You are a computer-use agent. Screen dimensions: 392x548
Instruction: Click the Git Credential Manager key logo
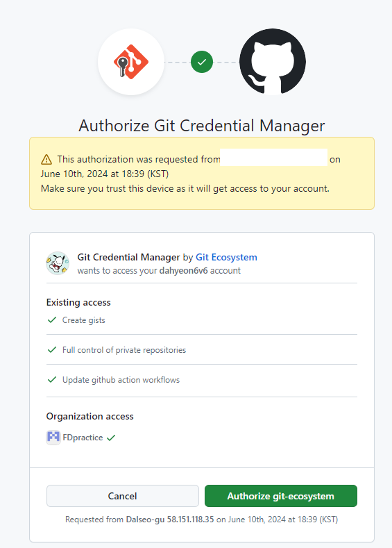(131, 62)
